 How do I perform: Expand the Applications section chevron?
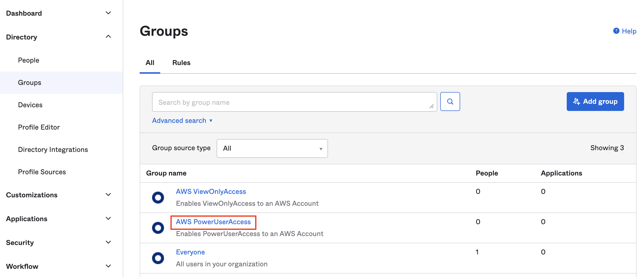click(x=108, y=218)
